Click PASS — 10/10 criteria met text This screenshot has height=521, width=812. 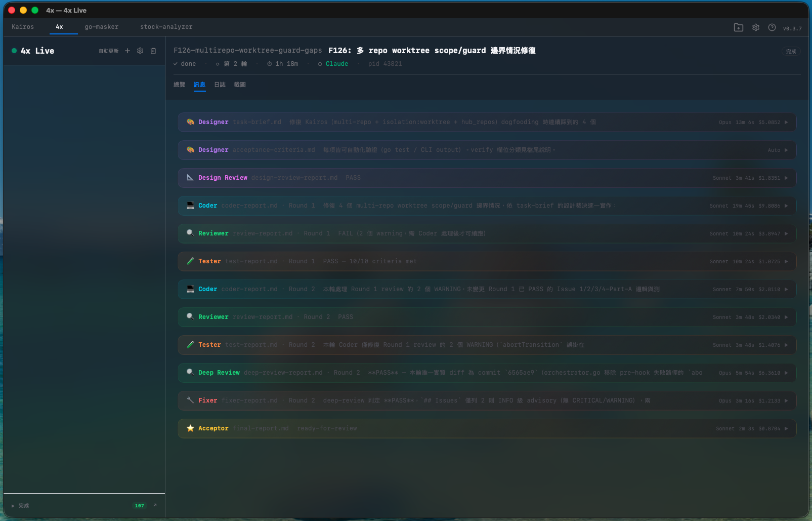[370, 261]
